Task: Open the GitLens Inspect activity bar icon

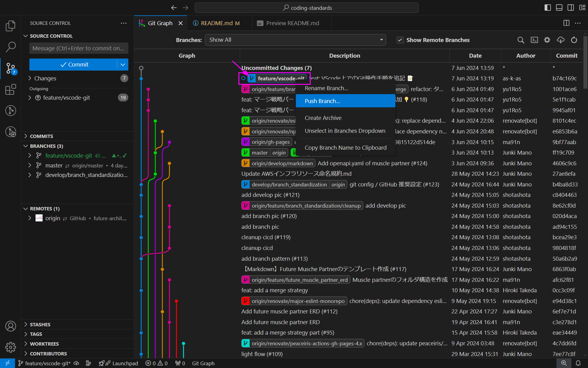Action: (x=10, y=132)
